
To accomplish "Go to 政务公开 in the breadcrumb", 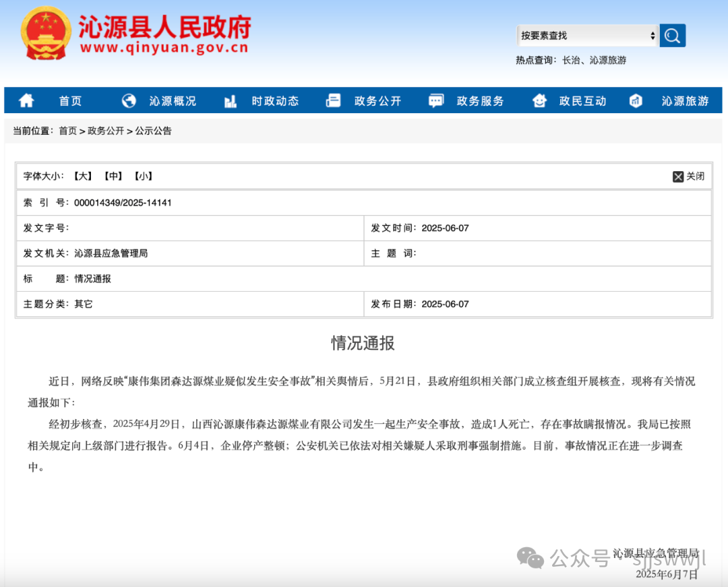I will click(x=106, y=131).
